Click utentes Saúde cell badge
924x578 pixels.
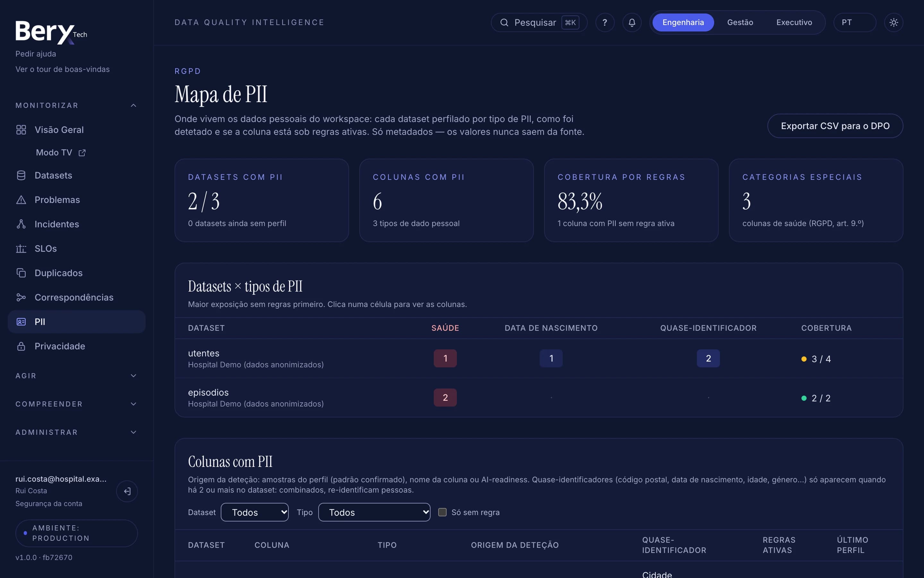(x=445, y=359)
